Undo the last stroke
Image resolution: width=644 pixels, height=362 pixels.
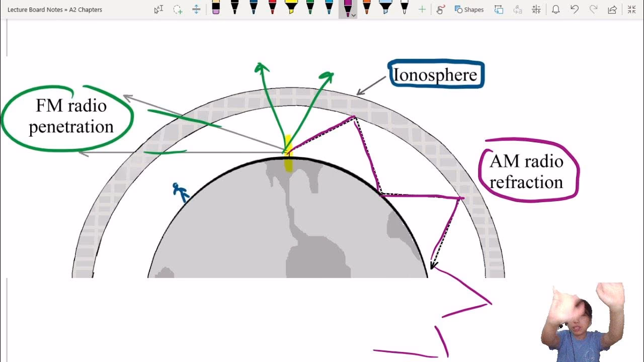click(x=575, y=9)
